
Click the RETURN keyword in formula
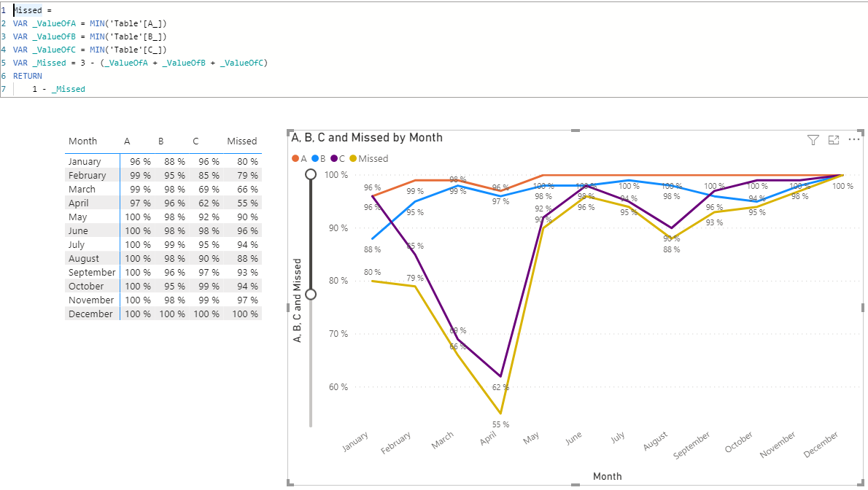point(28,76)
